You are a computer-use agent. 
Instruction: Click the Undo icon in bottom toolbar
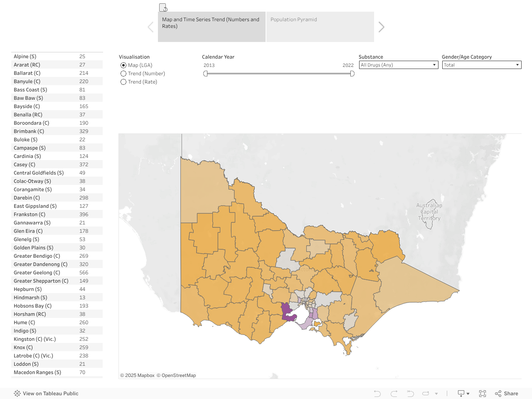pos(377,394)
